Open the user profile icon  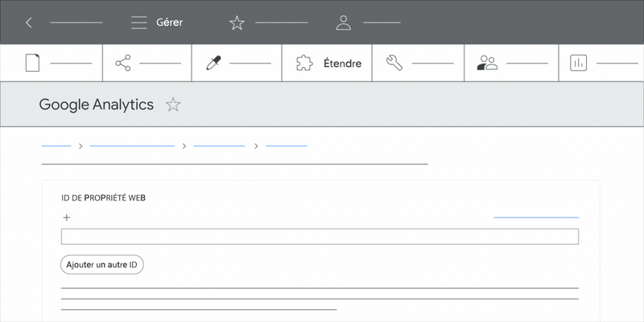[344, 23]
